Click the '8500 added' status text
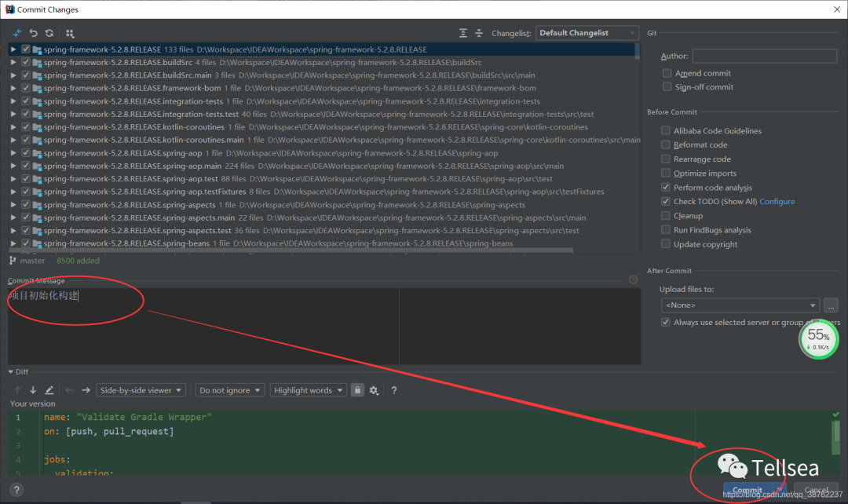The image size is (848, 504). (x=78, y=261)
